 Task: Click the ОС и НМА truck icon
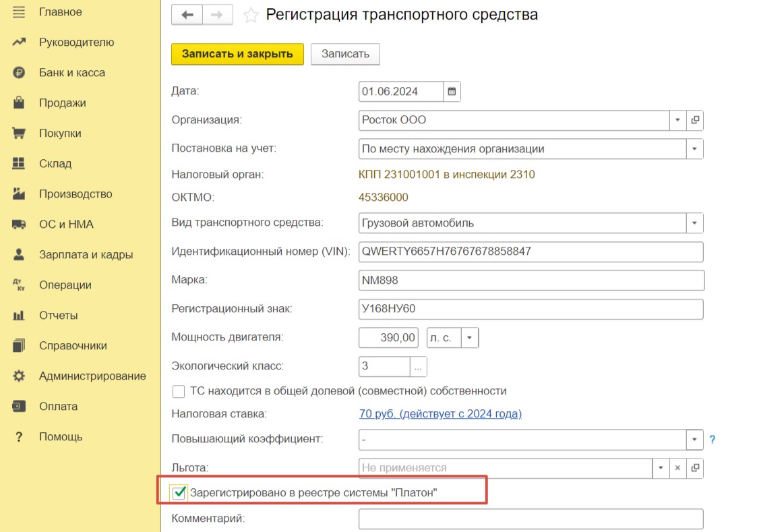18,224
